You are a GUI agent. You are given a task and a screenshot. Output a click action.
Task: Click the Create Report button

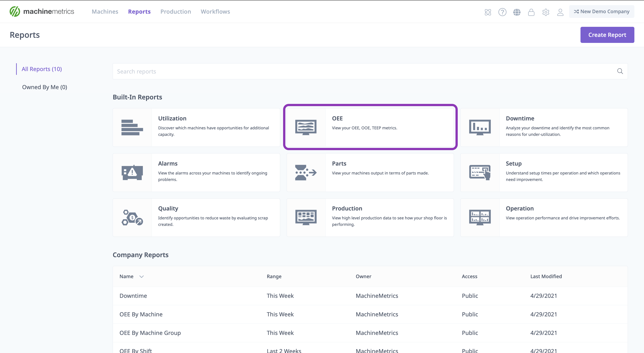pos(607,35)
